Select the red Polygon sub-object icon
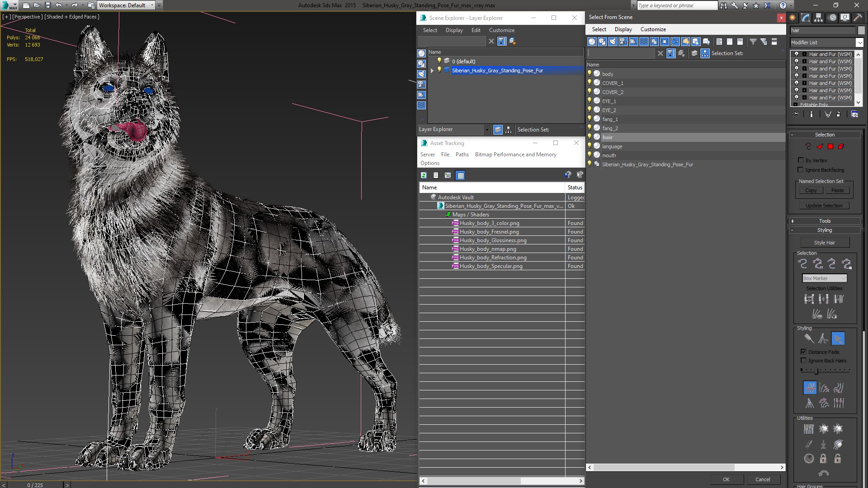Screen dimensions: 868x488 (830, 146)
